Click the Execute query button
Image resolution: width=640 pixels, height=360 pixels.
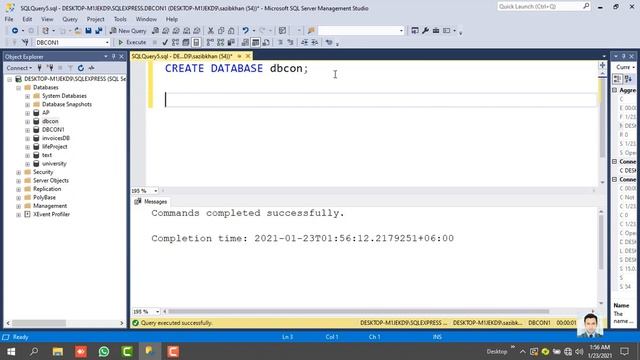[132, 42]
